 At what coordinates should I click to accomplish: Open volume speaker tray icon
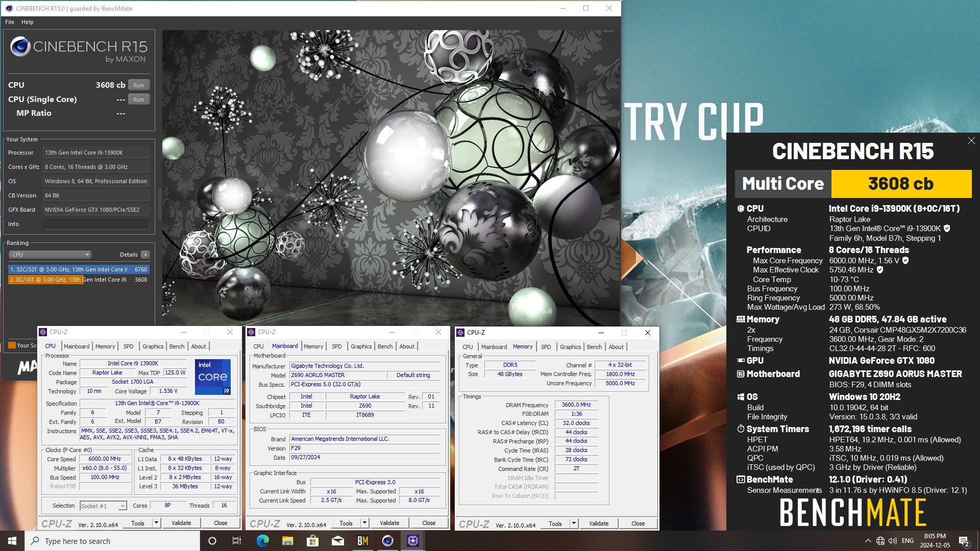click(893, 541)
